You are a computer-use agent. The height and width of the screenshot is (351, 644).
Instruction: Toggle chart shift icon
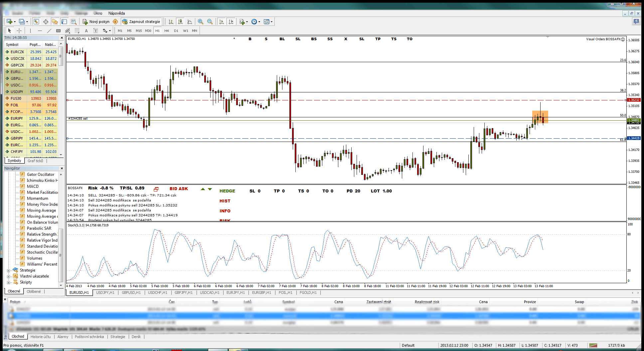[231, 22]
